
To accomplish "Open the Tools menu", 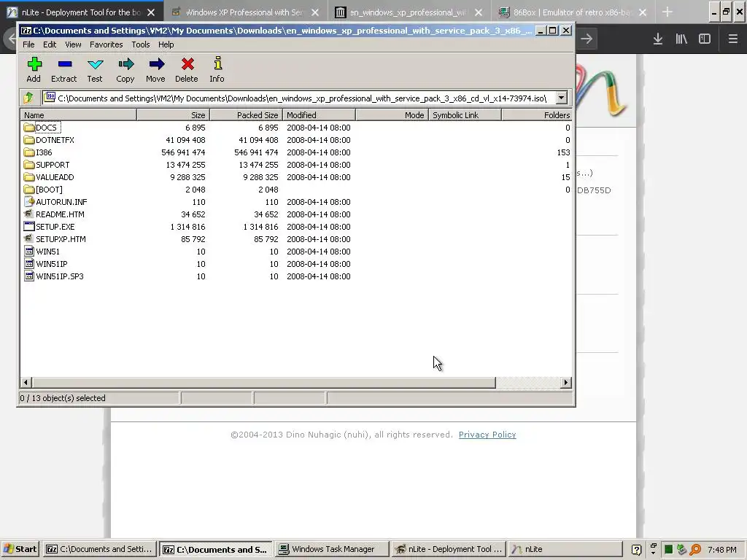I will [141, 44].
